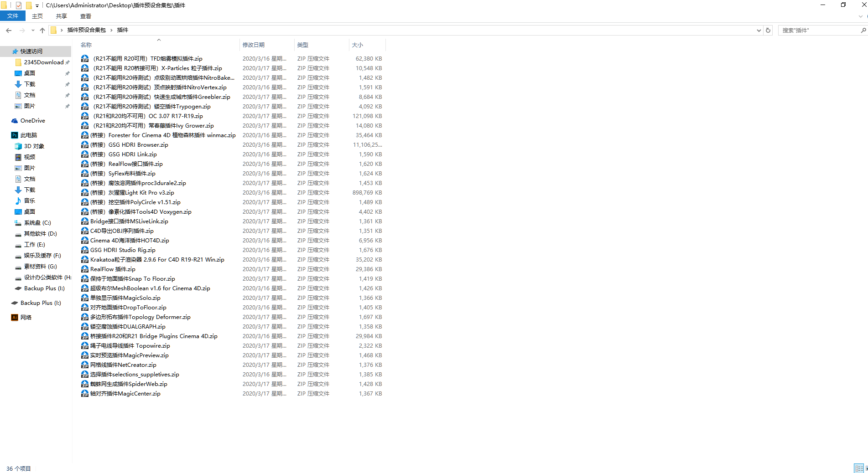Click the 视频 film icon

click(18, 157)
